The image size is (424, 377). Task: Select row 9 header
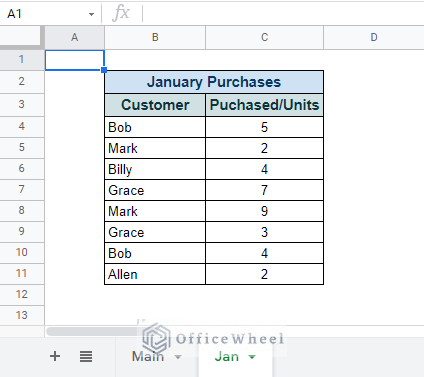[22, 232]
